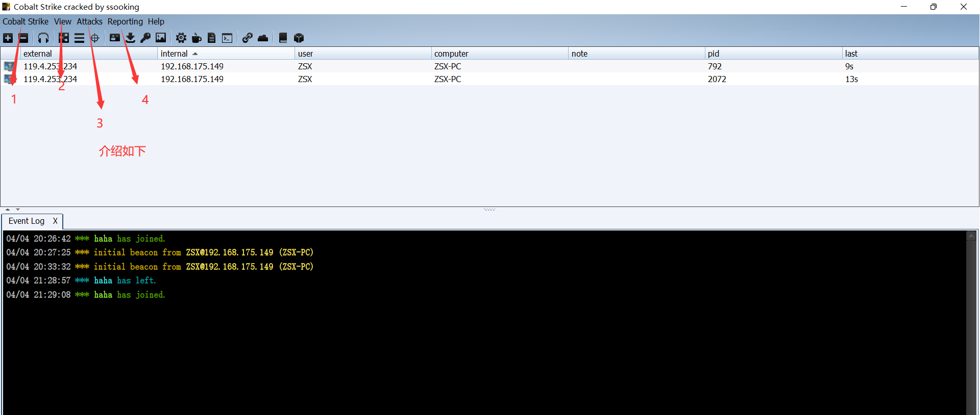Select beacon icon for pid 2072
Viewport: 980px width, 415px height.
pyautogui.click(x=10, y=79)
